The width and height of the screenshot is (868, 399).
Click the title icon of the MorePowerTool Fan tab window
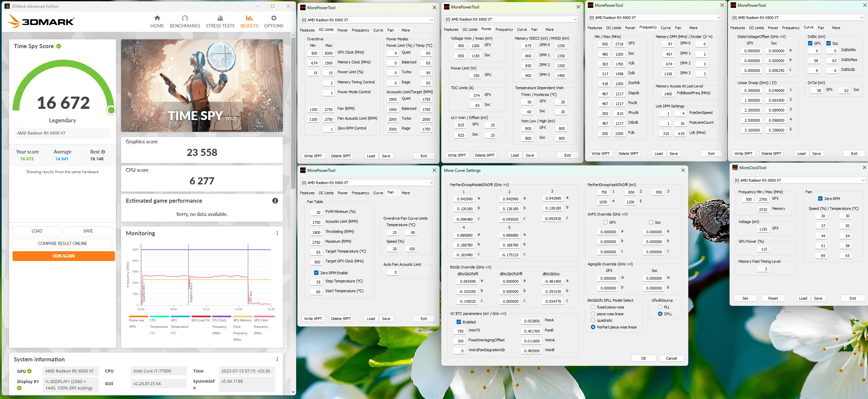click(303, 170)
